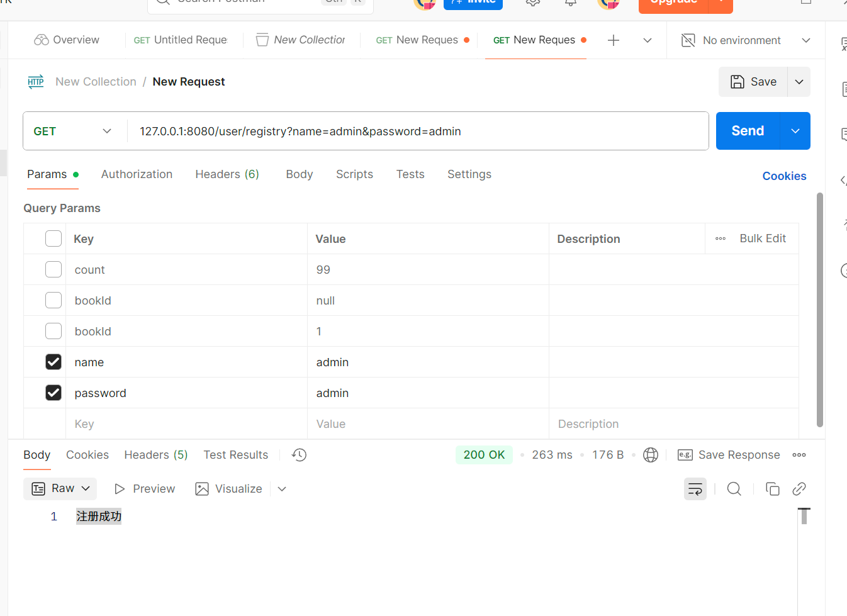Viewport: 847px width, 616px height.
Task: Click the no-environment icon
Action: [x=688, y=40]
